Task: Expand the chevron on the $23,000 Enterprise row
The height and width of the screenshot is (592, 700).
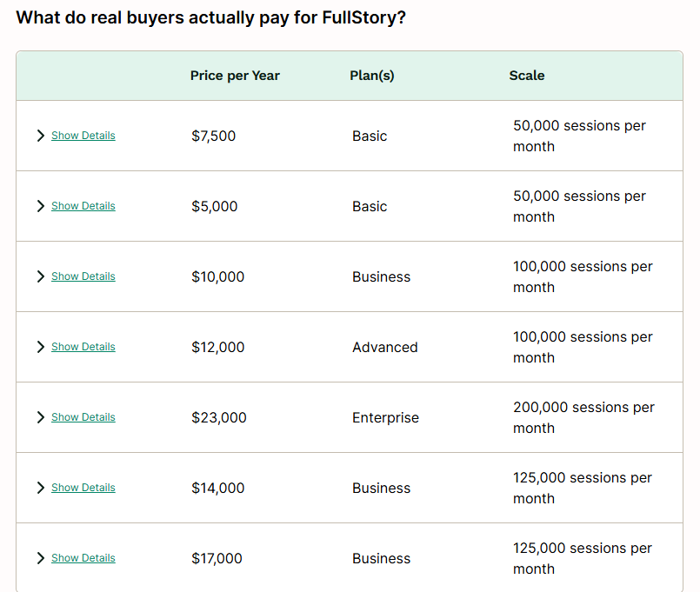Action: (x=40, y=417)
